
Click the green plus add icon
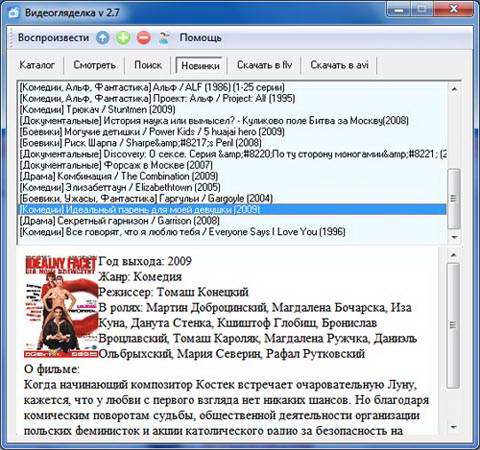point(123,38)
